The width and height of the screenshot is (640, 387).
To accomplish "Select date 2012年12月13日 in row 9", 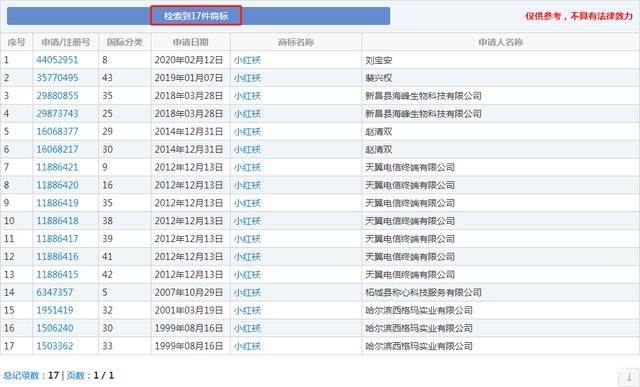I will (189, 203).
